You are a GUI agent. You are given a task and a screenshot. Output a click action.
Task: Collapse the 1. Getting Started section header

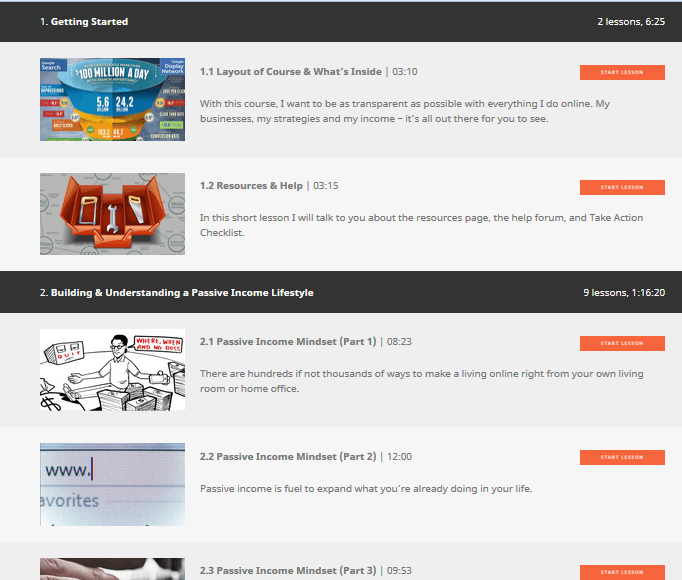click(x=341, y=22)
